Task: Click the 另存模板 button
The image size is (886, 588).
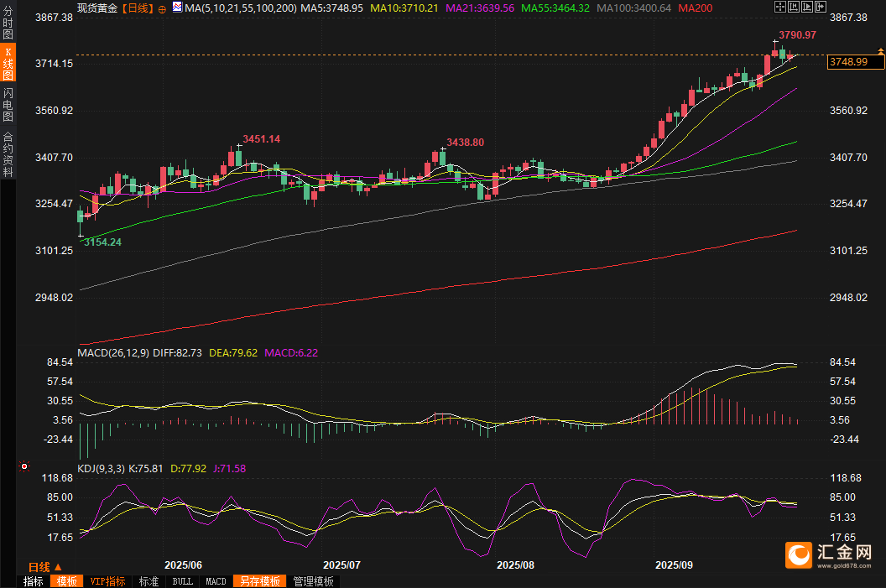Action: click(x=259, y=581)
